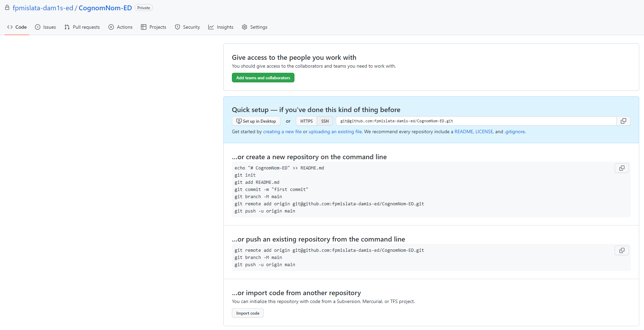This screenshot has width=644, height=330.
Task: Click the 'git commit -m "first commit"' line
Action: [271, 189]
